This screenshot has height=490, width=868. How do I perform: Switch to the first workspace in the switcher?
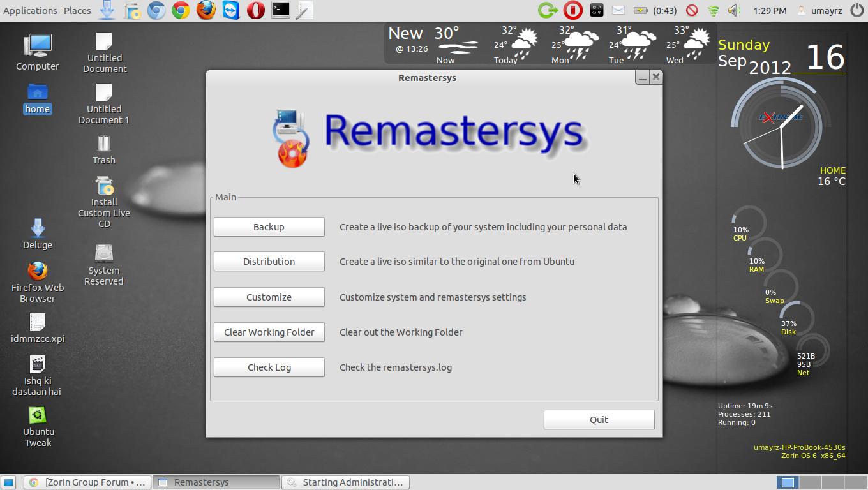(788, 482)
